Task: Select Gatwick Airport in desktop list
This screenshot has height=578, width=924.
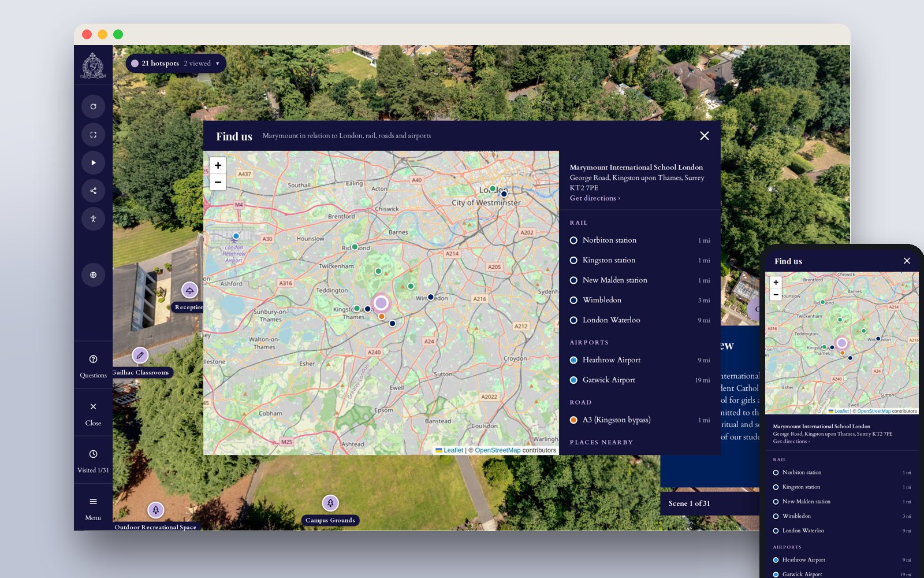Action: pyautogui.click(x=640, y=380)
